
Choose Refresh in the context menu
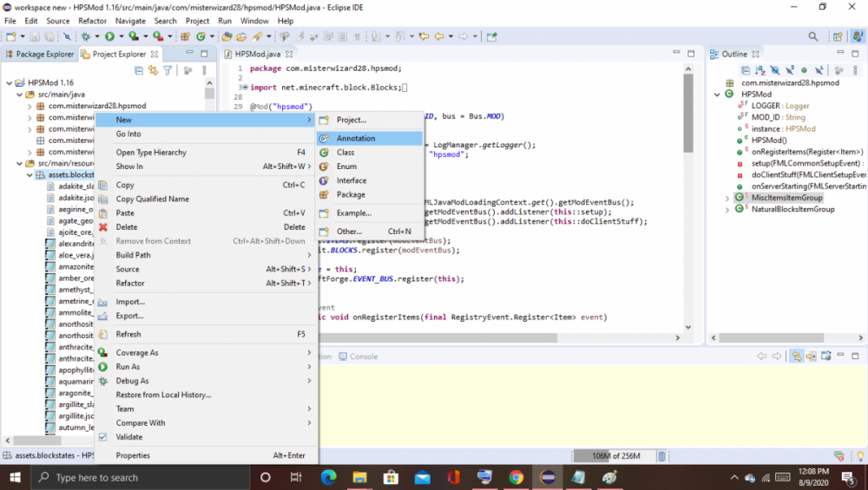click(x=206, y=334)
